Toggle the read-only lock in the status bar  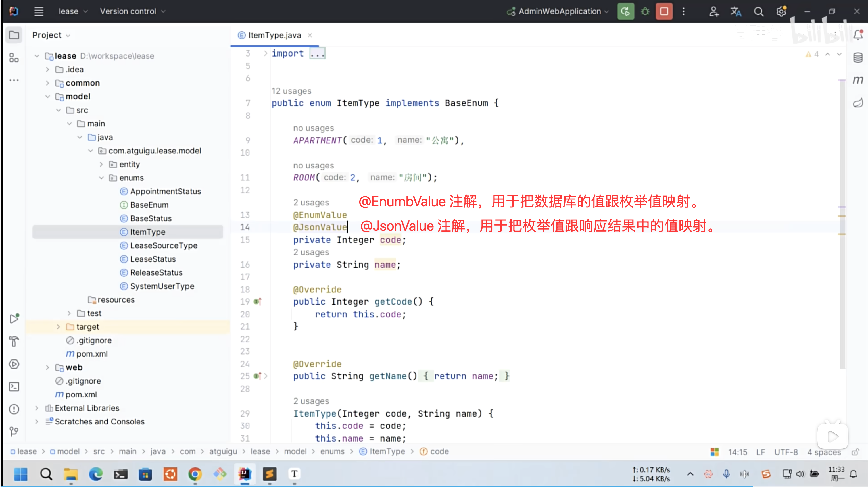click(x=855, y=452)
